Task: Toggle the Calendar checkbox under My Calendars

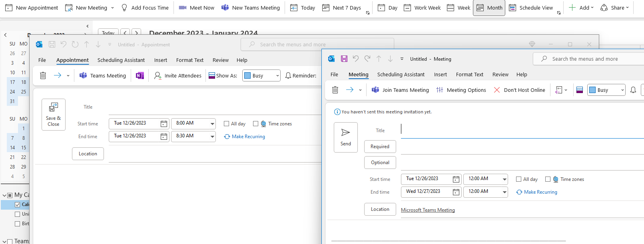Action: pyautogui.click(x=18, y=204)
